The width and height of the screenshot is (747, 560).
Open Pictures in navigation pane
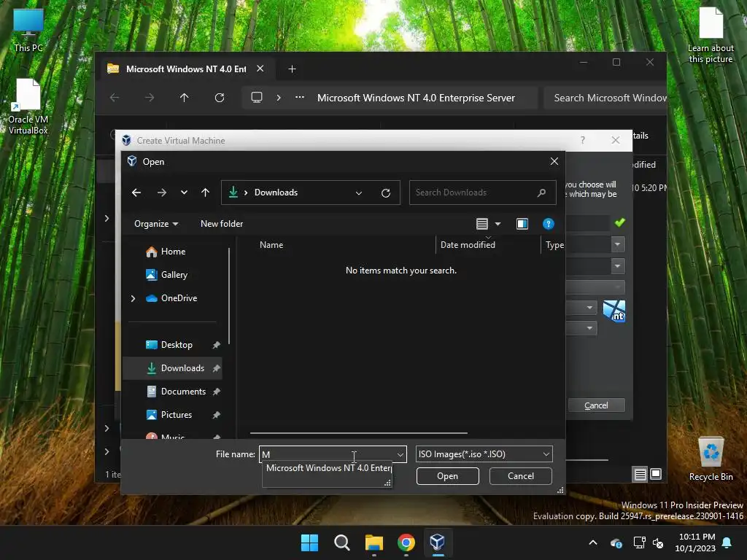(x=177, y=415)
